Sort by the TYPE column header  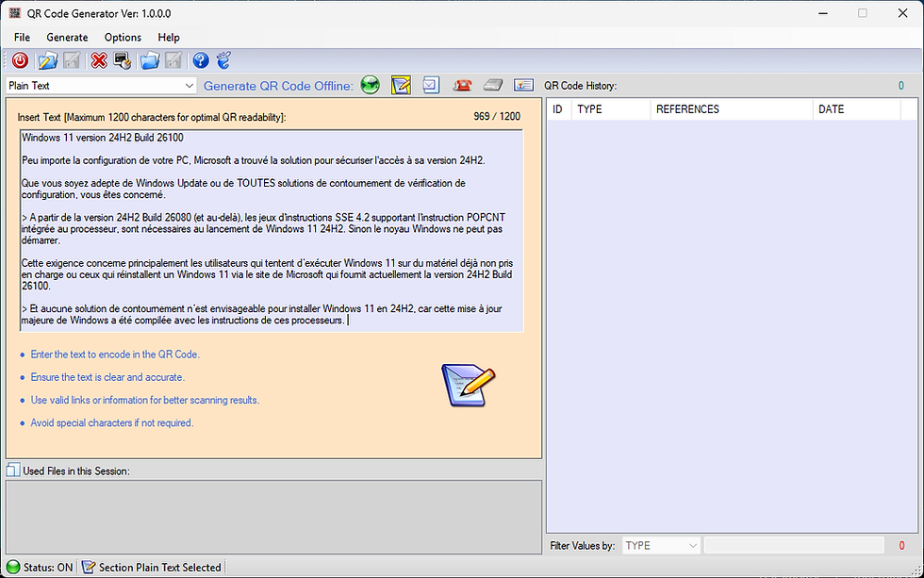[611, 109]
